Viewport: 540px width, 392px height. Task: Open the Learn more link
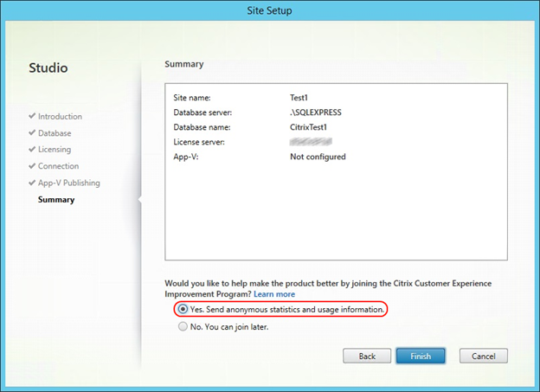point(273,295)
